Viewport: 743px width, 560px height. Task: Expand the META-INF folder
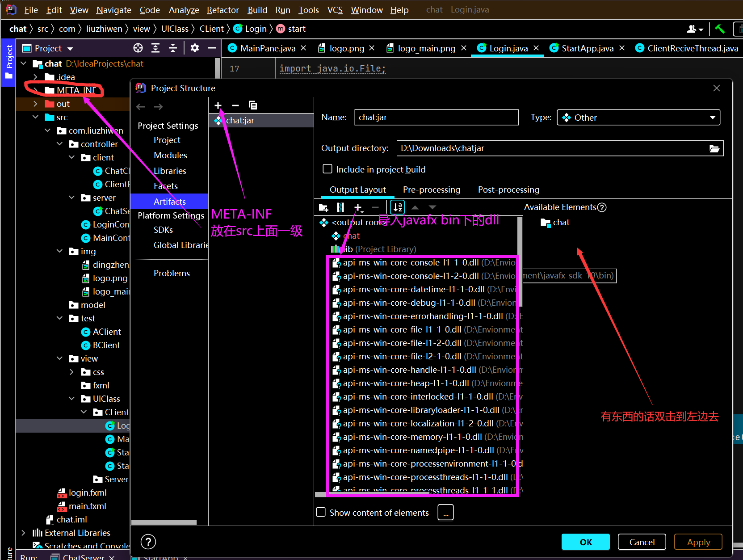(36, 90)
